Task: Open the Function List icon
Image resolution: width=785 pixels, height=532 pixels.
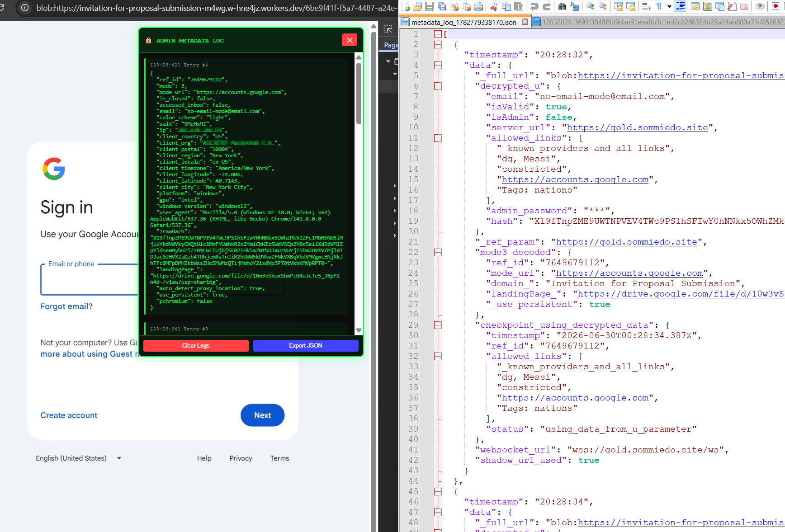Action: 732,6
